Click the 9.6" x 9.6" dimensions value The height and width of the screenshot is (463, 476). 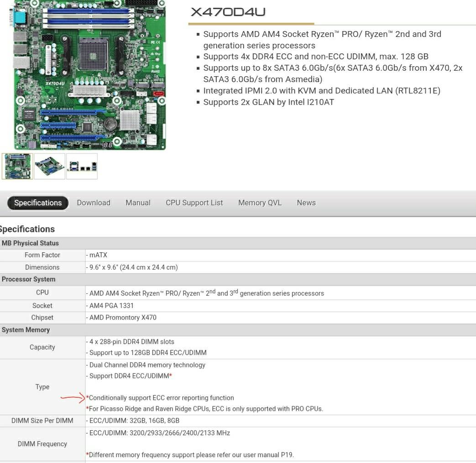coord(132,267)
